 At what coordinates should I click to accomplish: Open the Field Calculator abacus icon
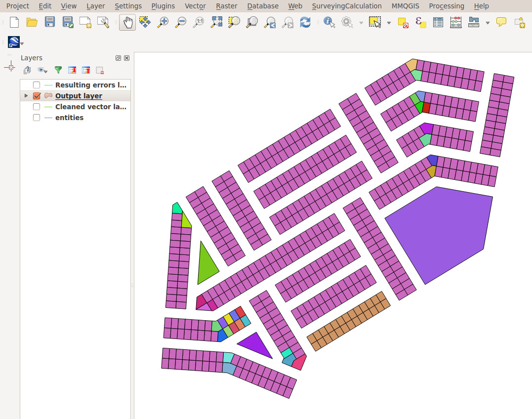point(455,22)
